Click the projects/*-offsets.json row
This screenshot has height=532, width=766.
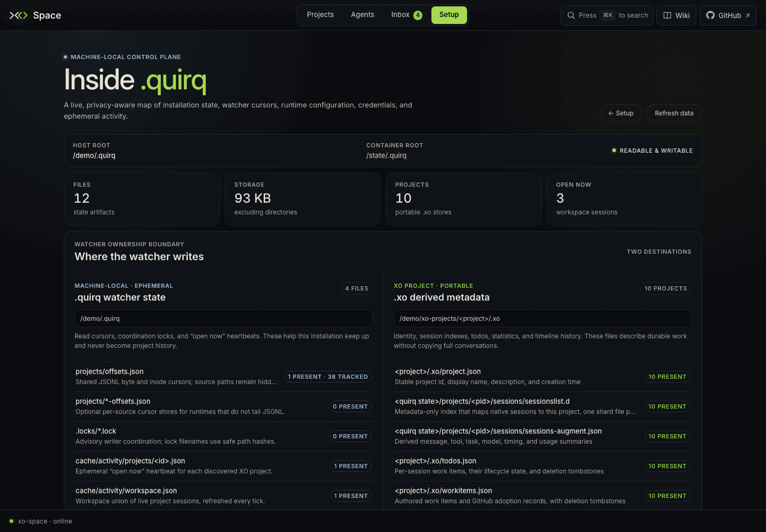[223, 406]
